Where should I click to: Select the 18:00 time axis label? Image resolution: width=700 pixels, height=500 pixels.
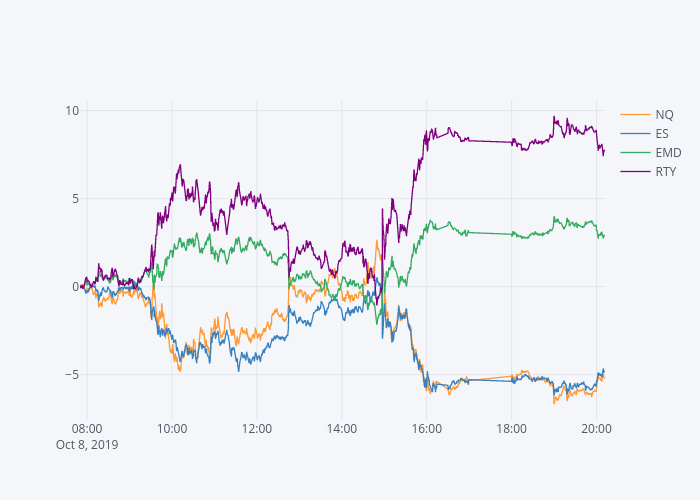[x=512, y=429]
